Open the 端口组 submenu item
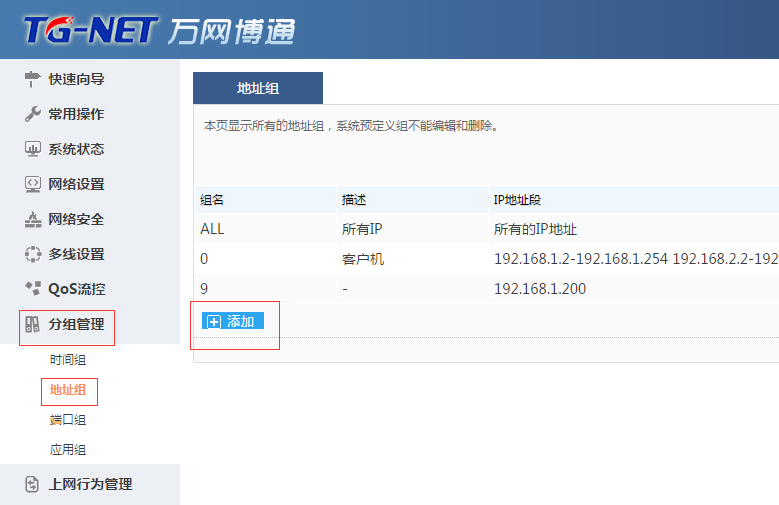This screenshot has height=505, width=779. [68, 420]
